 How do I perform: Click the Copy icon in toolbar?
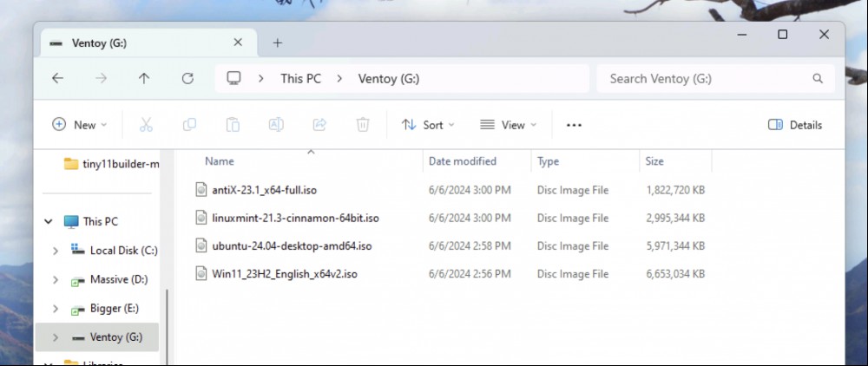pos(189,125)
